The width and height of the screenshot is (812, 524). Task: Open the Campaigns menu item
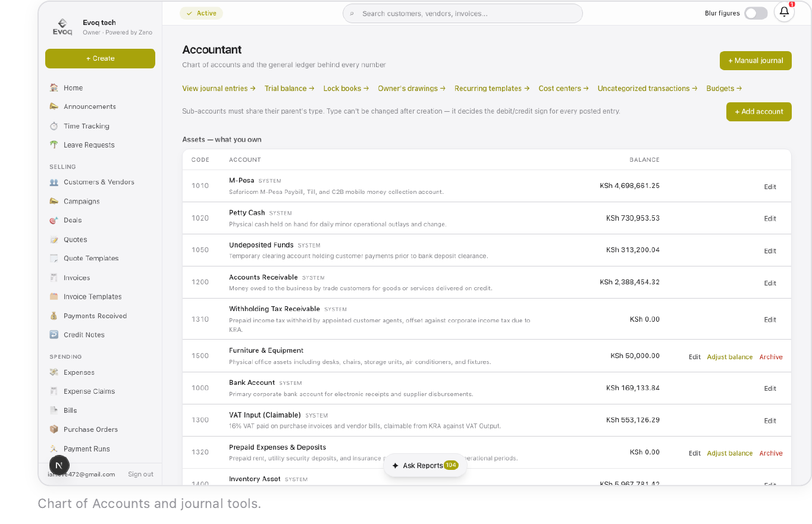81,202
